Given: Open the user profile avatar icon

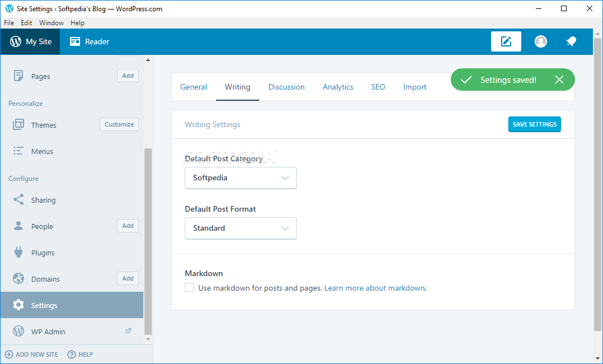Looking at the screenshot, I should click(x=541, y=41).
